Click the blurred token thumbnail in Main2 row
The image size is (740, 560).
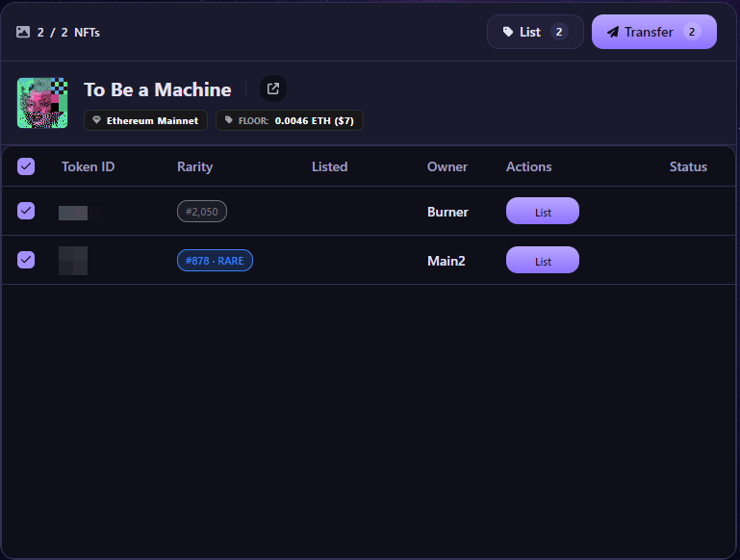click(73, 261)
